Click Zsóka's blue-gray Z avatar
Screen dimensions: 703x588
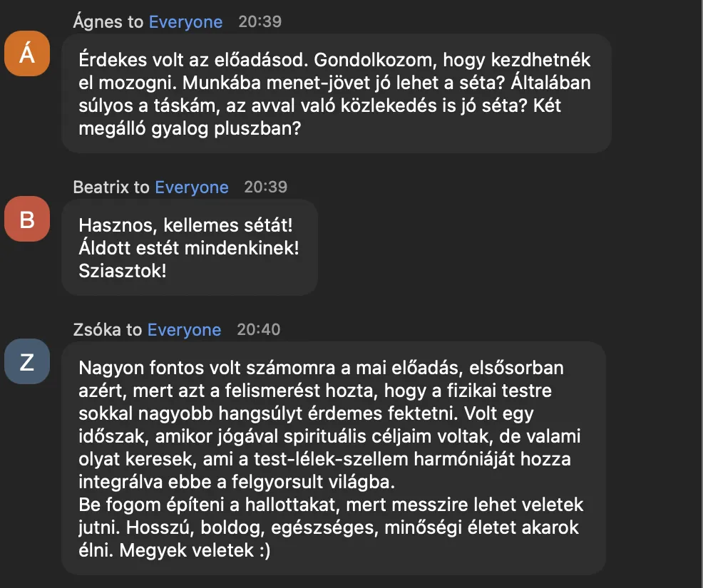(27, 362)
